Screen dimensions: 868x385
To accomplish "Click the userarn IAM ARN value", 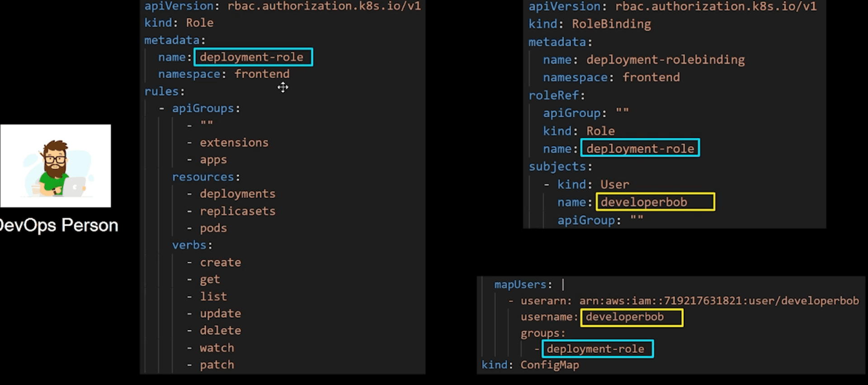I will (719, 301).
